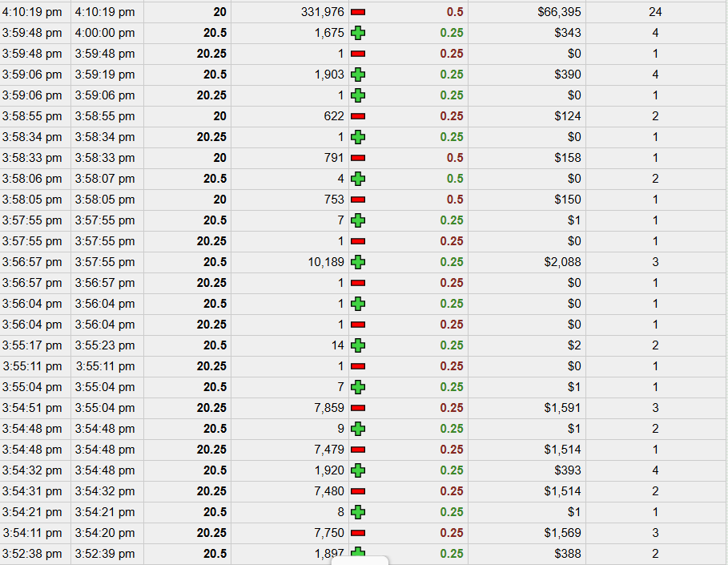The image size is (728, 565).
Task: Select the 3:55:23 pm time cell
Action: click(105, 345)
